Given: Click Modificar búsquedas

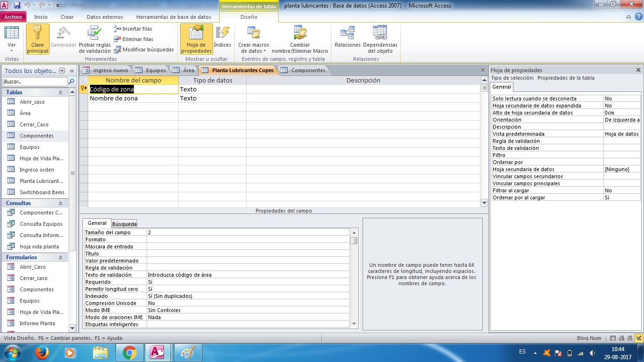Looking at the screenshot, I should pyautogui.click(x=144, y=49).
